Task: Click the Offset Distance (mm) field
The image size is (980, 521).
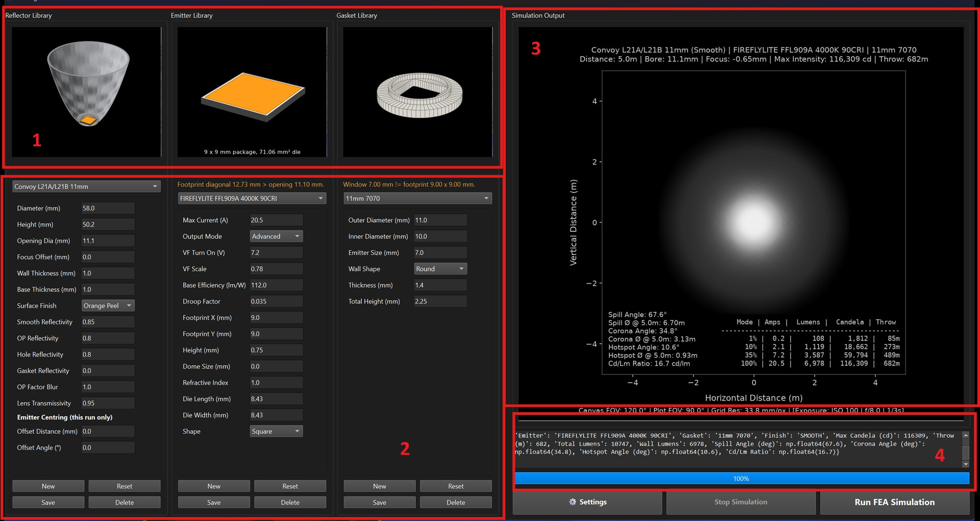Action: tap(108, 432)
